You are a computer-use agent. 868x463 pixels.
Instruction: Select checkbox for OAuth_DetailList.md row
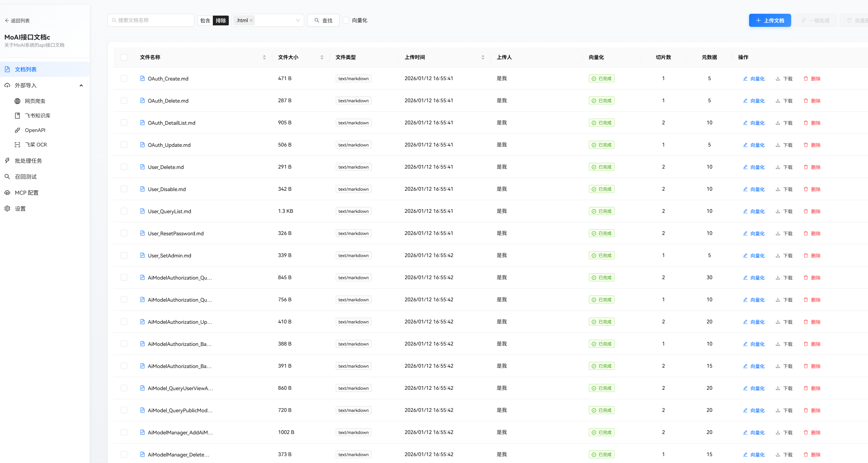pyautogui.click(x=124, y=123)
